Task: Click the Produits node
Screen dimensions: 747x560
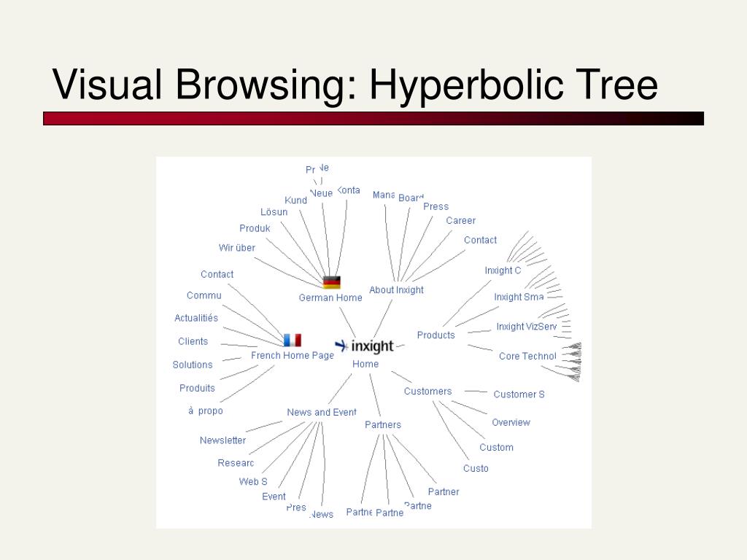Action: point(197,388)
